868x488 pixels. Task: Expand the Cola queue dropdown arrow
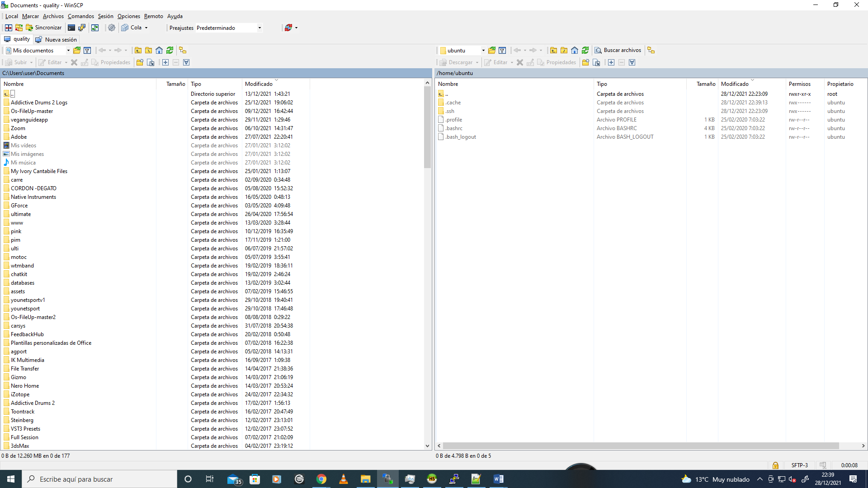[x=146, y=28]
